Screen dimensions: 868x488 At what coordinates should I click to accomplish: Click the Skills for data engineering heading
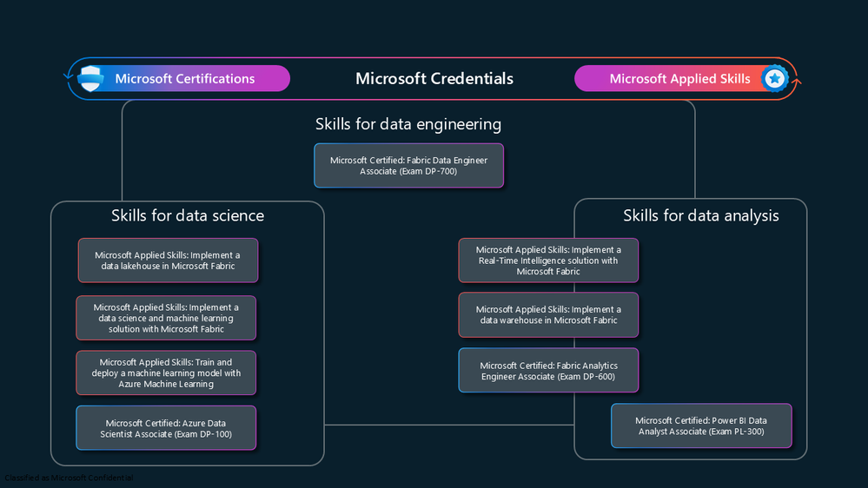[408, 124]
